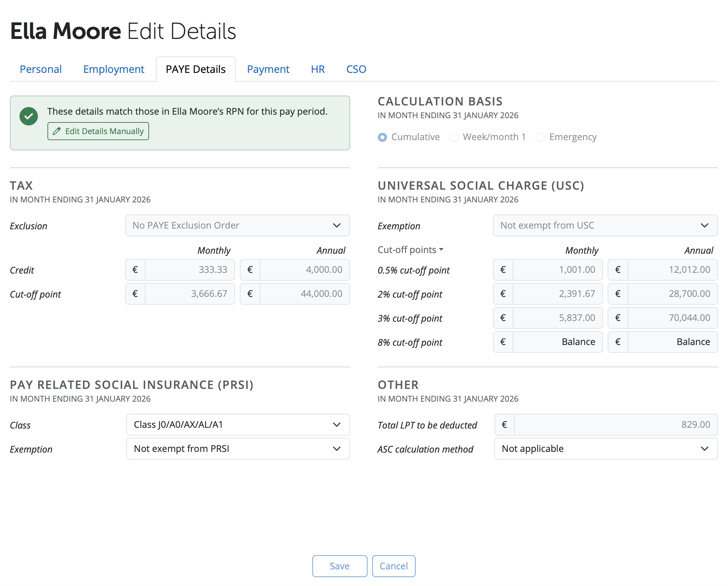This screenshot has height=586, width=728.
Task: Switch to the Employment tab
Action: click(114, 69)
